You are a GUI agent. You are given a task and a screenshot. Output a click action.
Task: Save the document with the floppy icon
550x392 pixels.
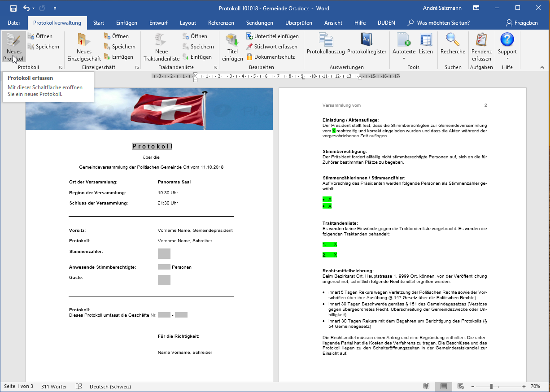13,8
